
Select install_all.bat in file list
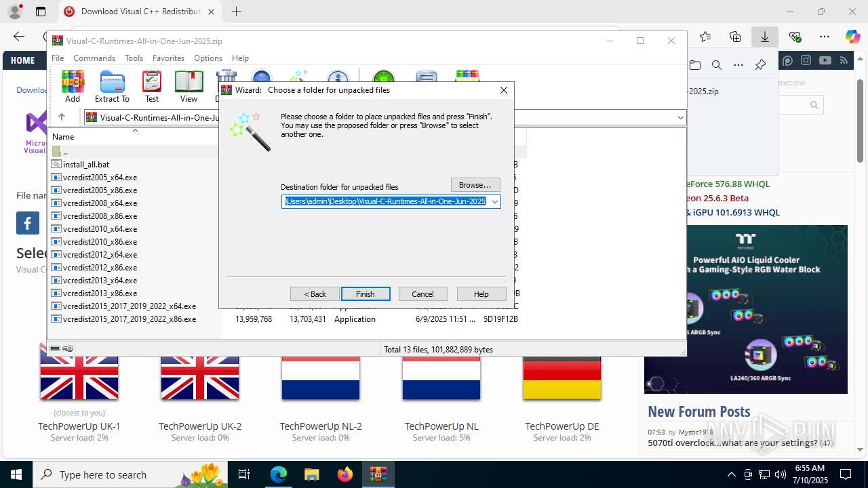tap(85, 165)
